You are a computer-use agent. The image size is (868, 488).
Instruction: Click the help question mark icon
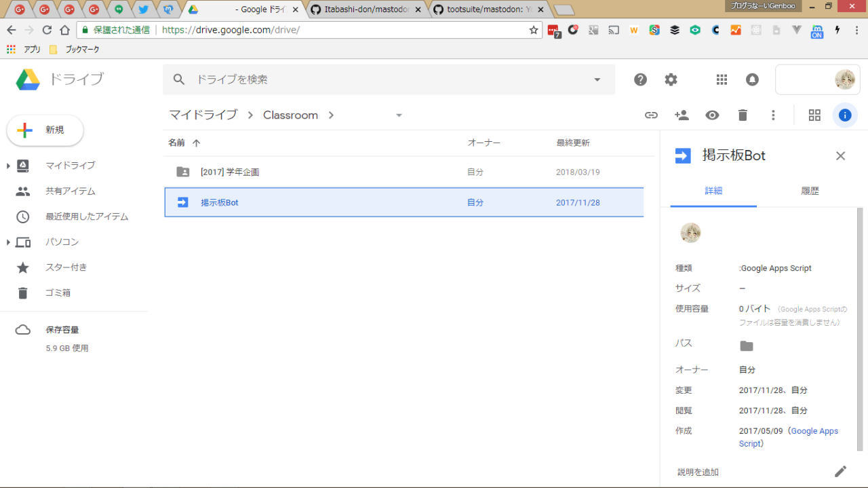pyautogui.click(x=640, y=79)
